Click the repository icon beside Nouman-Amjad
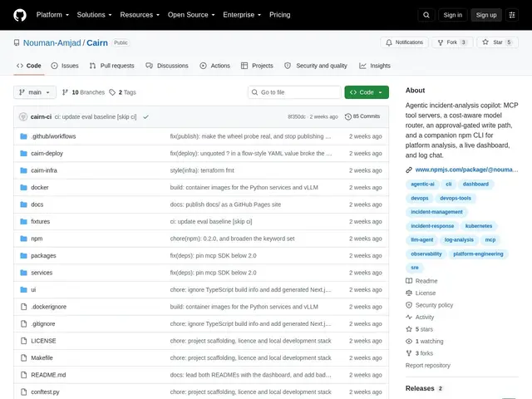The image size is (532, 399). coord(17,42)
